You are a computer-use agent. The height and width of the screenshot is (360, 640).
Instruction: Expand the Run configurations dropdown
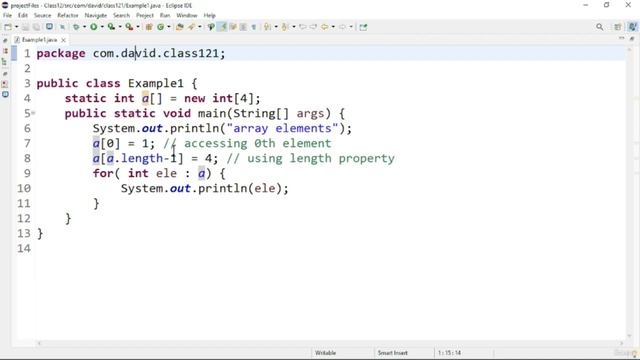point(102,27)
